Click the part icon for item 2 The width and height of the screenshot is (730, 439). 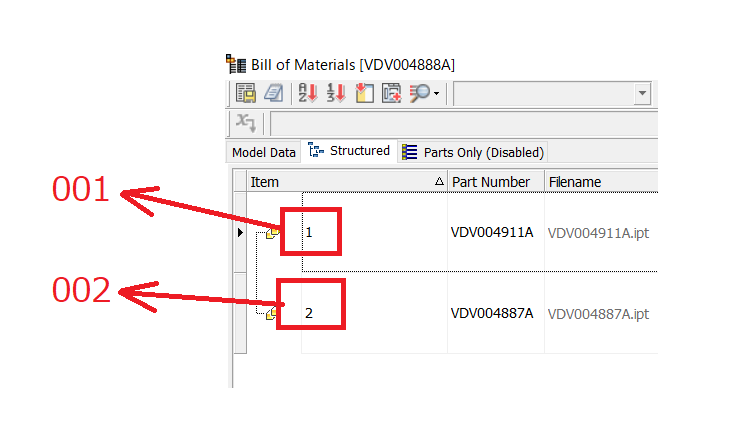click(271, 314)
